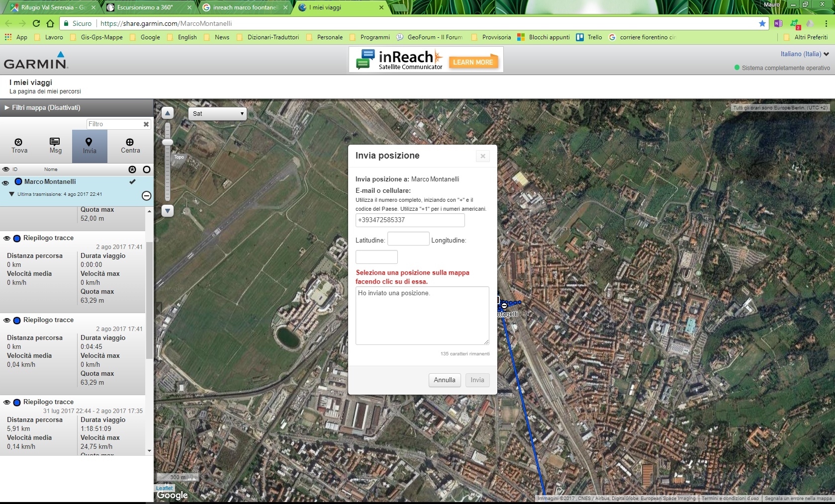Toggle visibility of Marco Montanelli user

(x=5, y=183)
